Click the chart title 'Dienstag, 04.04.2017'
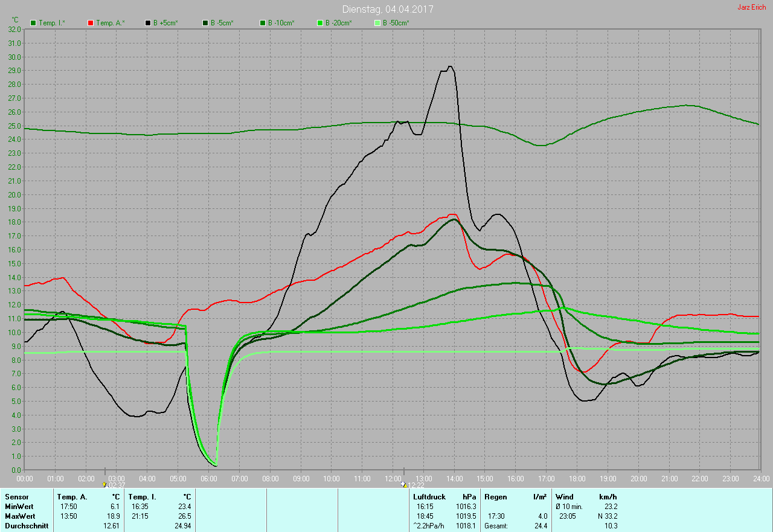773x532 pixels. coord(388,9)
